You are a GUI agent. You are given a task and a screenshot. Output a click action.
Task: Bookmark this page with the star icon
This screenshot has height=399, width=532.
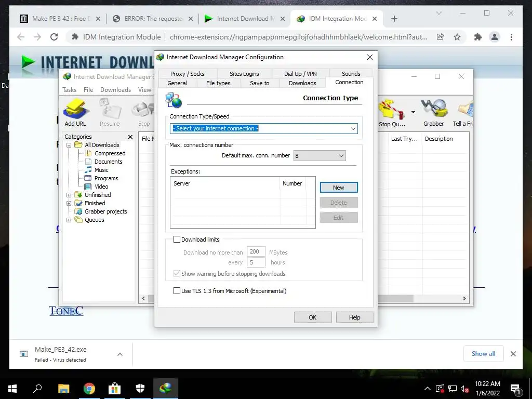(x=457, y=37)
